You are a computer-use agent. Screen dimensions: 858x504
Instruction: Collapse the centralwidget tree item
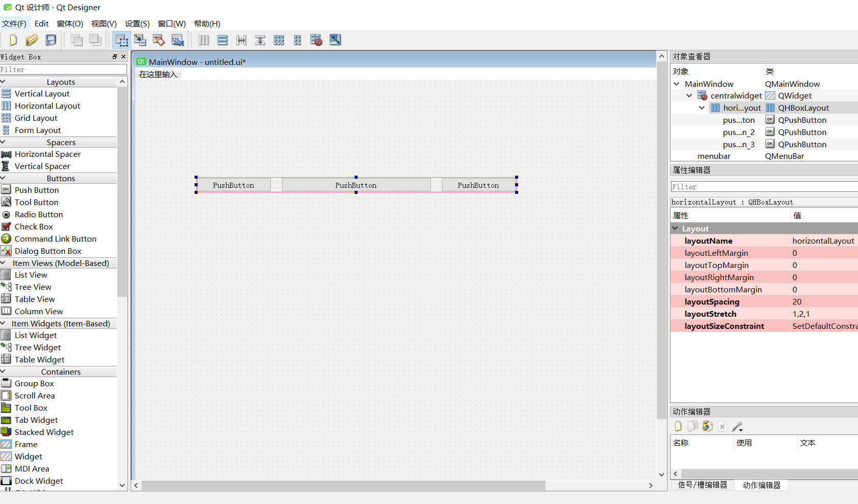pos(689,95)
